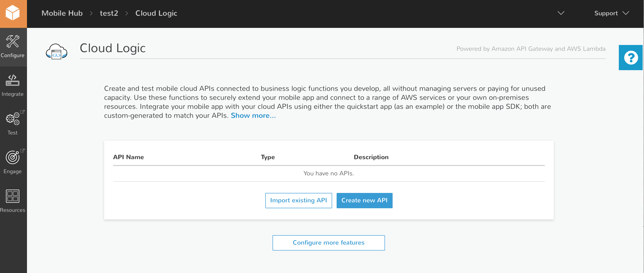This screenshot has width=644, height=273.
Task: Click the Cloud Logic cloud icon
Action: (56, 51)
